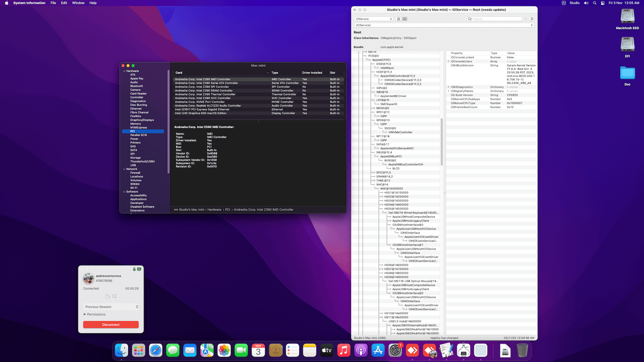The height and width of the screenshot is (362, 644).
Task: Open Finder from the Dock
Action: pos(121,351)
